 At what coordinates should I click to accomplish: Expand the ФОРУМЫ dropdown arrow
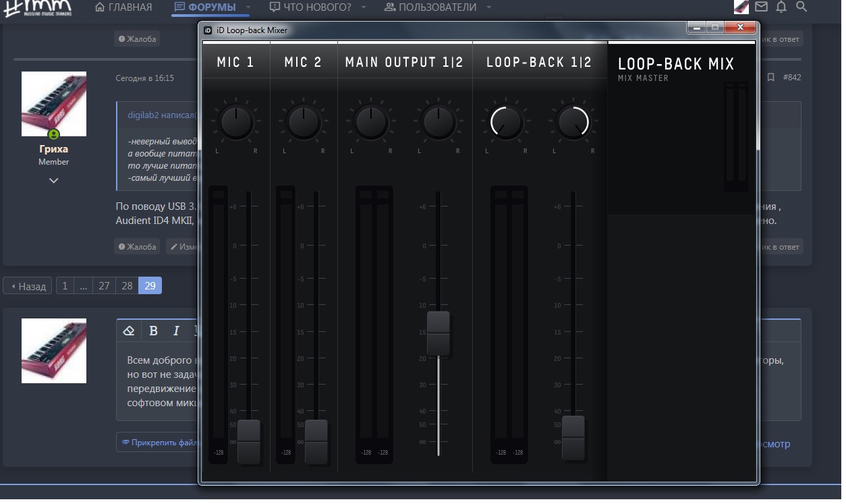tap(248, 7)
